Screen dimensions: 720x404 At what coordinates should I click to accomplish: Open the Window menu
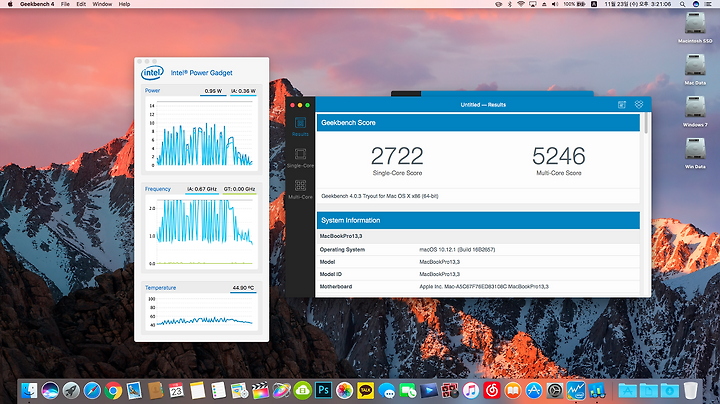click(102, 4)
